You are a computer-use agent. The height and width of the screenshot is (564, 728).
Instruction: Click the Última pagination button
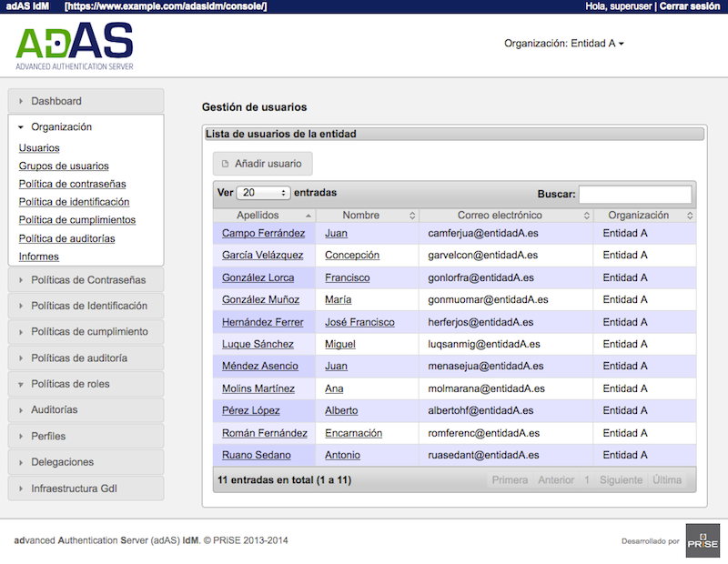[667, 480]
